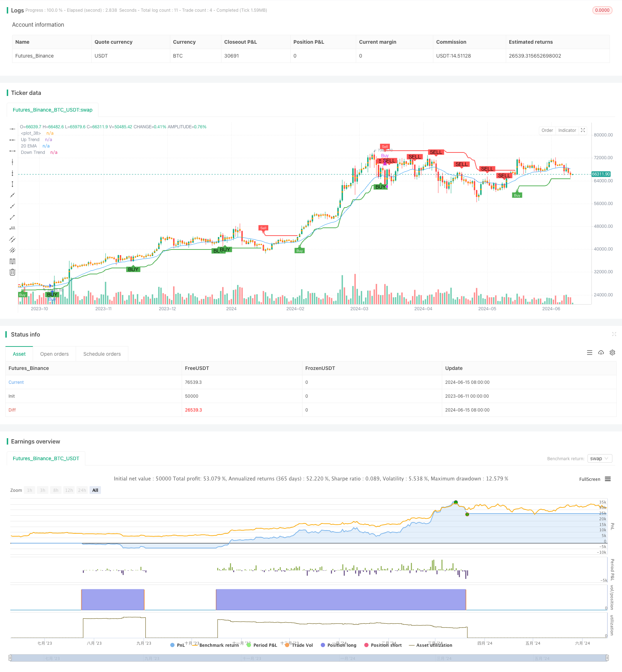Screen dimensions: 622x672
Task: Select the vertical ray line drawing tool
Action: coord(12,173)
